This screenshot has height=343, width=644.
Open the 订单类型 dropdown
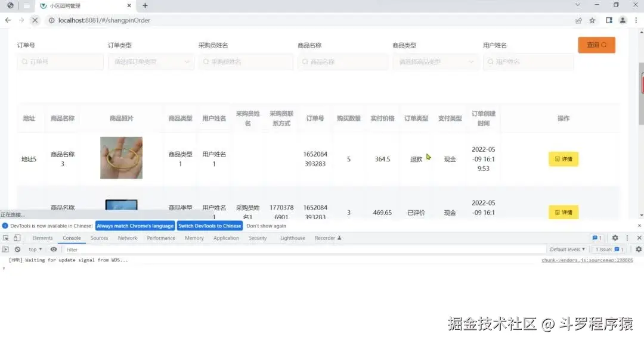(x=151, y=61)
